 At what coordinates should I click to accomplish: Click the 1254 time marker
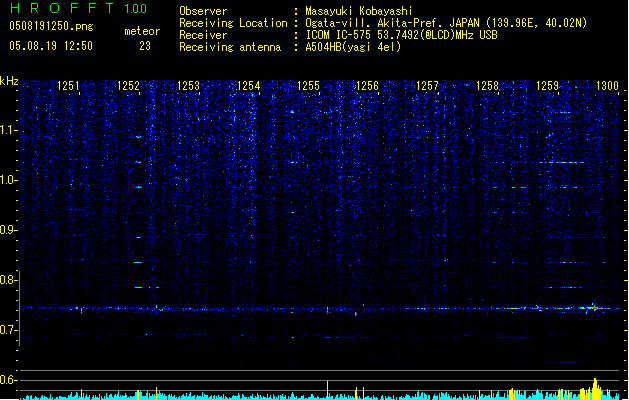(248, 86)
